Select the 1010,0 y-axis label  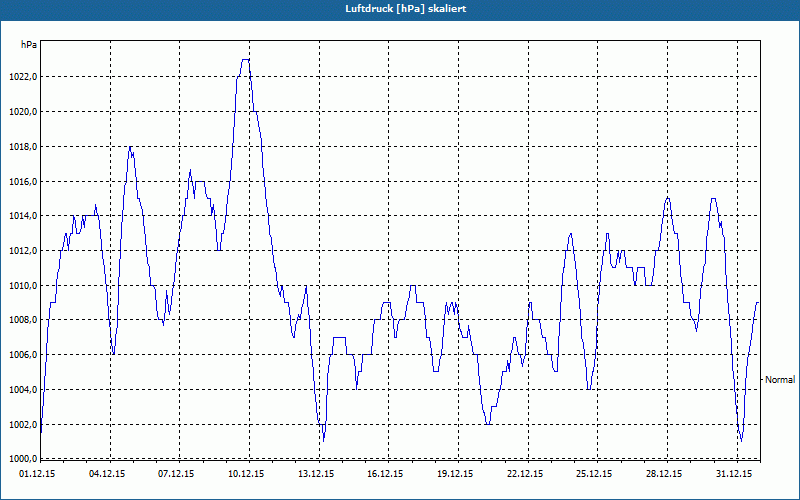point(22,285)
